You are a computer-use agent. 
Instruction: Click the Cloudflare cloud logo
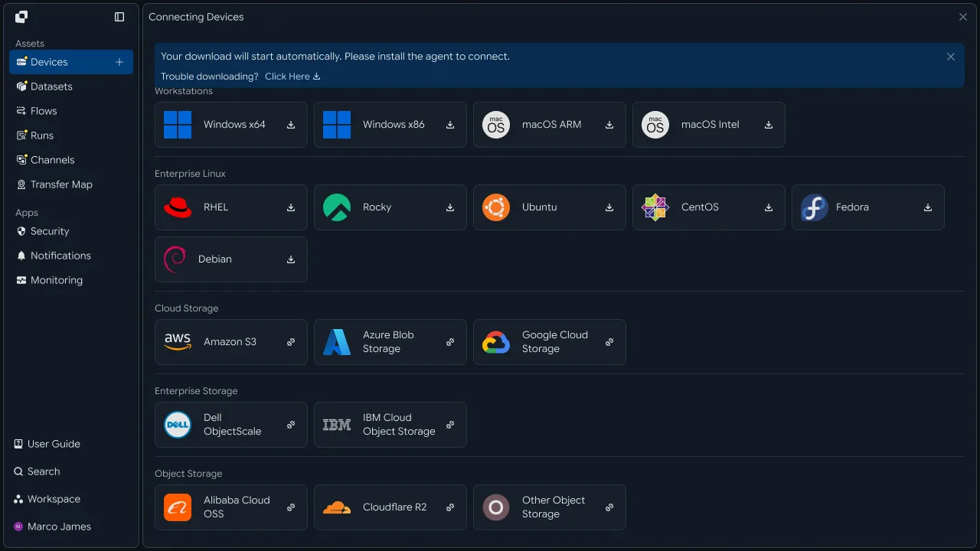pyautogui.click(x=337, y=507)
